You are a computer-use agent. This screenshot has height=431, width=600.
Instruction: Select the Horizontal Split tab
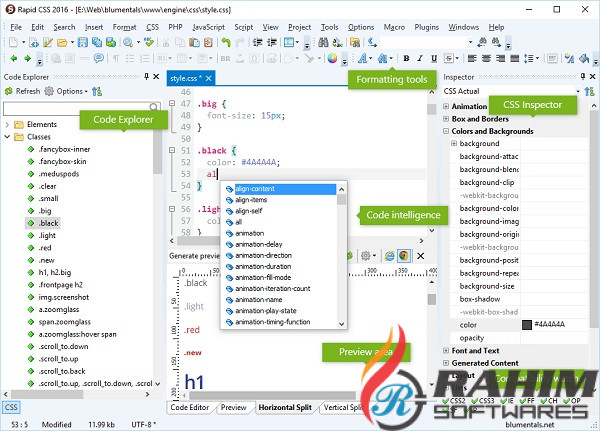point(285,407)
